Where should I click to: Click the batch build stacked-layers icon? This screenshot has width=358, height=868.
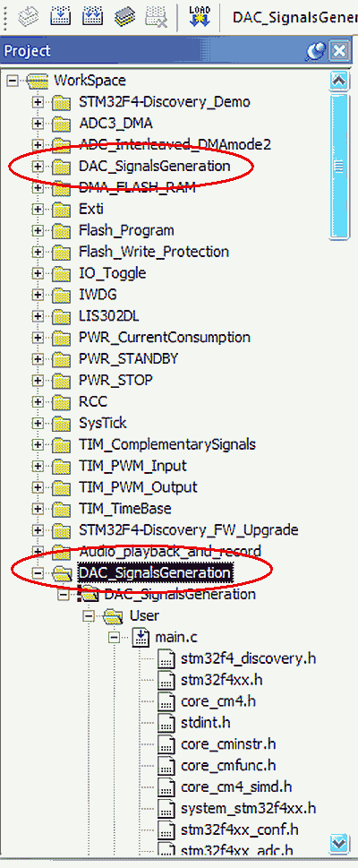pyautogui.click(x=125, y=16)
